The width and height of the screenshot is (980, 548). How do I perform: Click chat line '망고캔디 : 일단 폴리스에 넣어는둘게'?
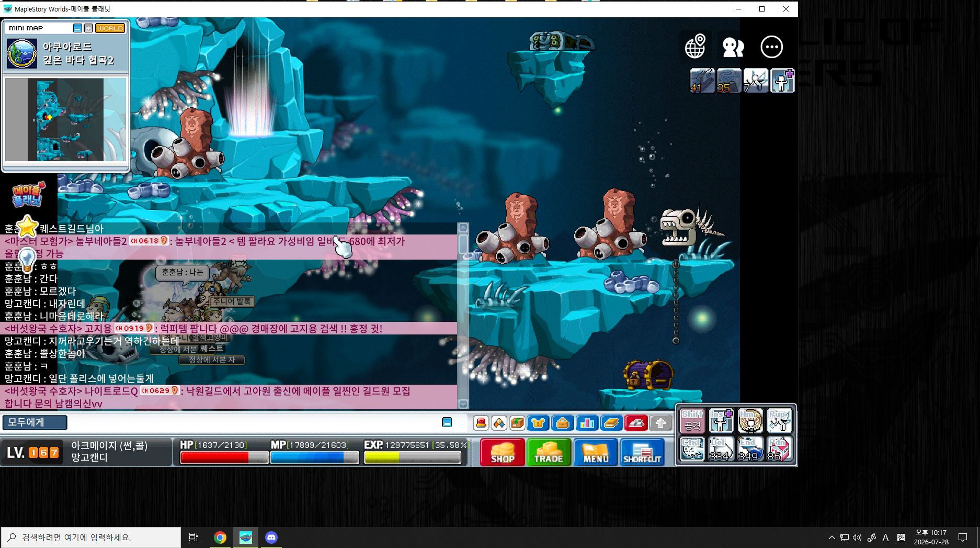click(79, 378)
